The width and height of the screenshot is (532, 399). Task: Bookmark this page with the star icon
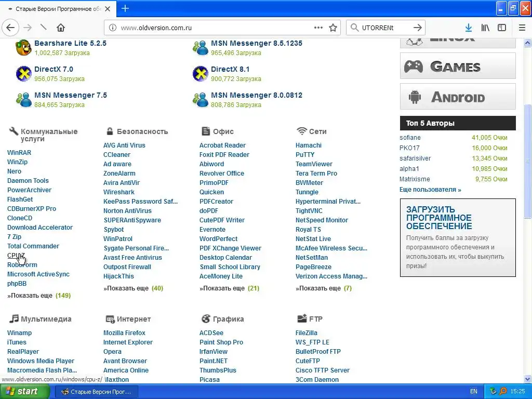coord(333,28)
